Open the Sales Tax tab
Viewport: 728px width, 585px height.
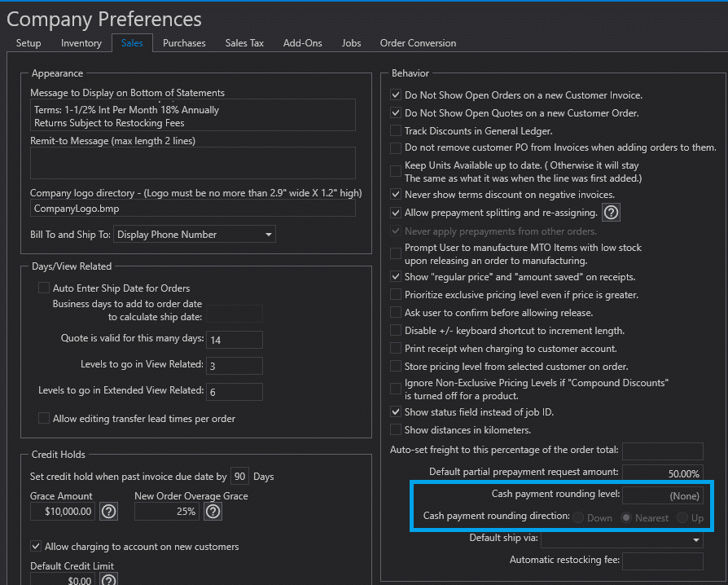coord(244,43)
